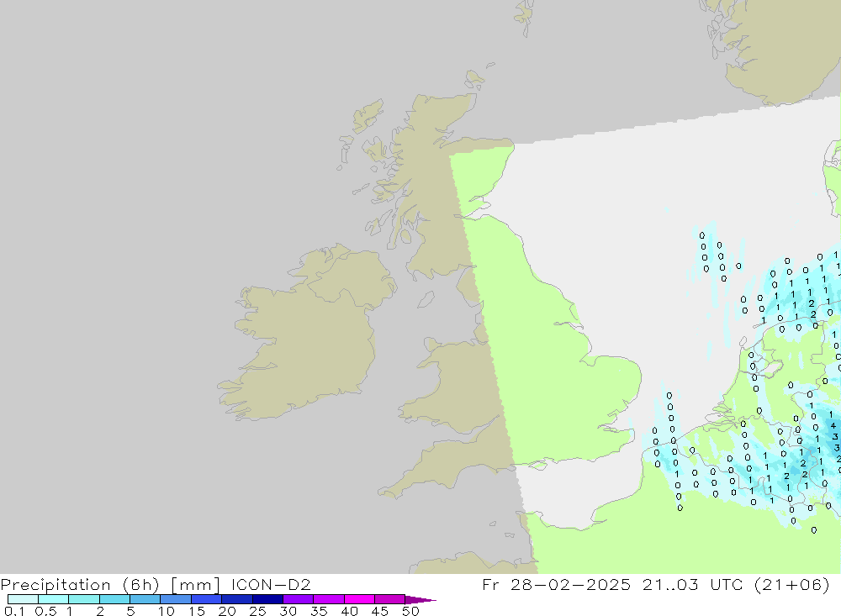The image size is (841, 616).
Task: Click the 30–35 mm violet legend swatch
Action: tap(299, 599)
